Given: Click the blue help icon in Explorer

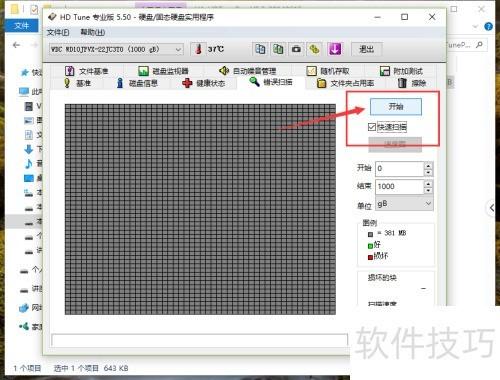Looking at the screenshot, I should tap(488, 26).
